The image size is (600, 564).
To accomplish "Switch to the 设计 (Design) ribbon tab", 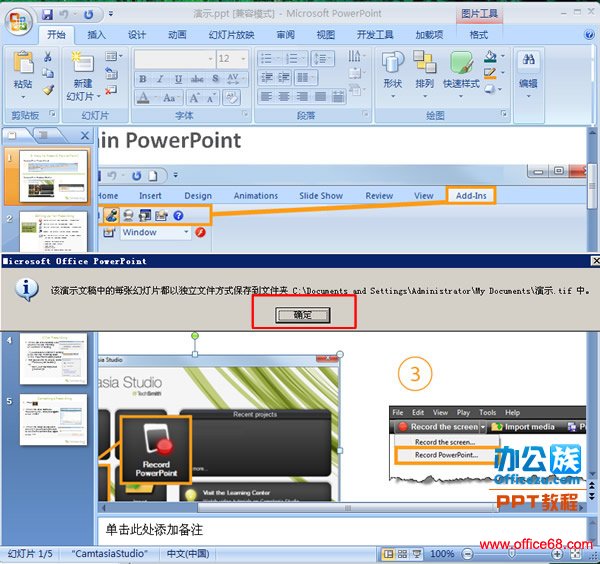I will [137, 35].
